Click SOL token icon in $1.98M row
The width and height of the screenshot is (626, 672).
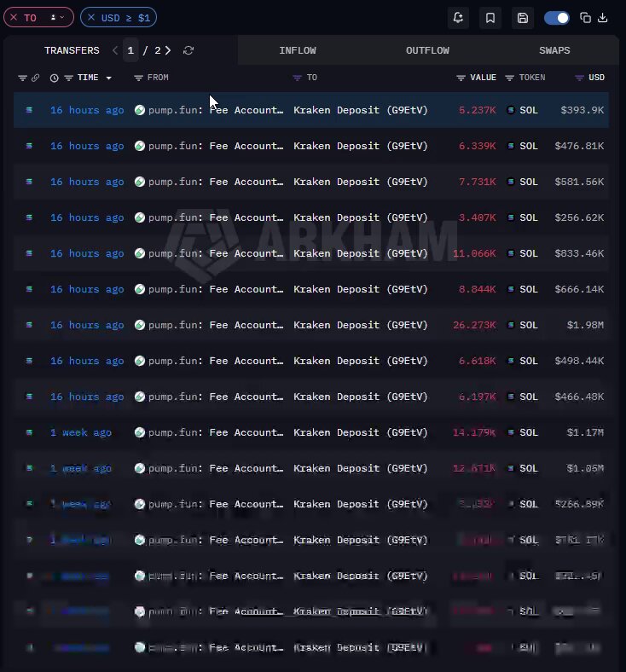[510, 325]
